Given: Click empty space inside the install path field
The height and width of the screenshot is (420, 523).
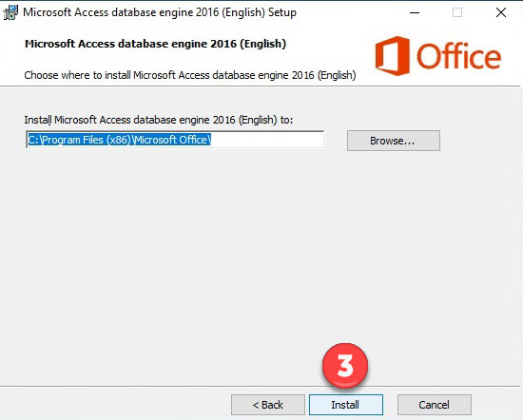Looking at the screenshot, I should (267, 140).
